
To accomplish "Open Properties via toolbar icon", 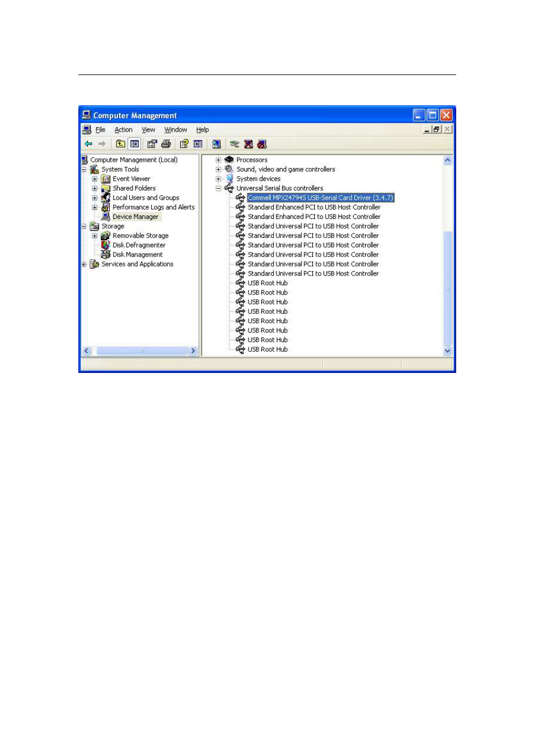I will click(x=152, y=144).
